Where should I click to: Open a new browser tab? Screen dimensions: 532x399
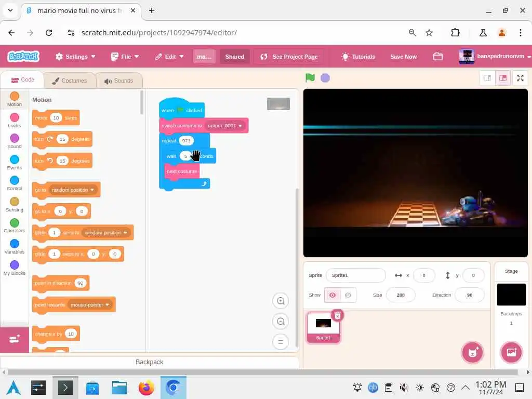click(152, 10)
